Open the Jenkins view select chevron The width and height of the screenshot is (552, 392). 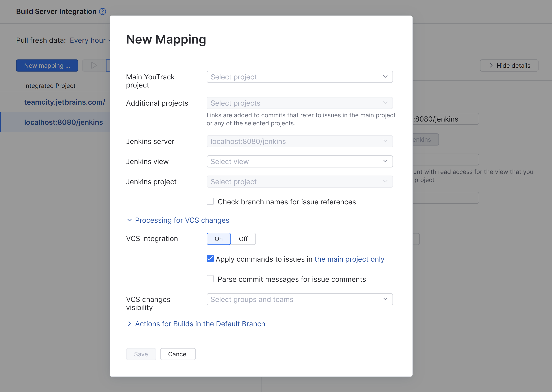[385, 161]
